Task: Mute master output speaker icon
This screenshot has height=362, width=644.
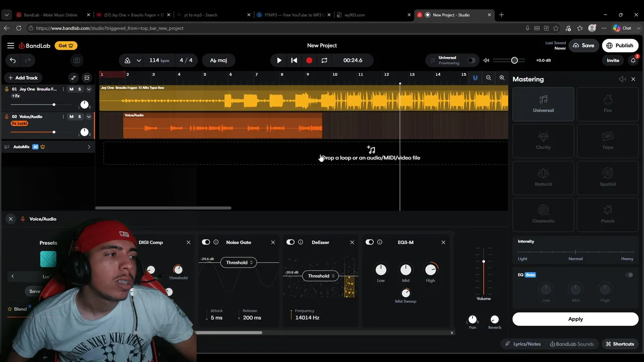Action: [486, 60]
